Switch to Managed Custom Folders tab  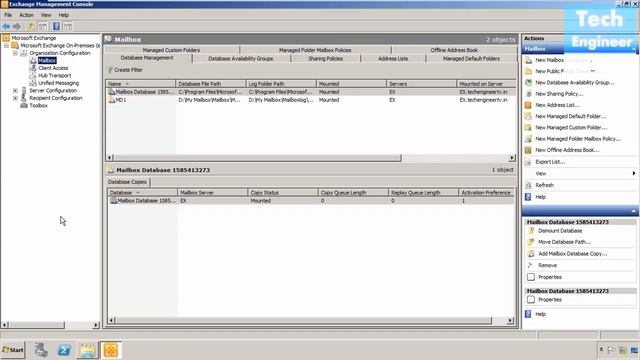click(171, 50)
